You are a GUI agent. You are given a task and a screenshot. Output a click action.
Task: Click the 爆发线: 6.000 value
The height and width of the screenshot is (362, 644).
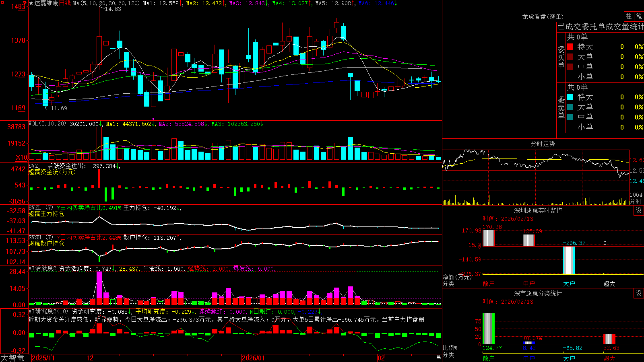pyautogui.click(x=254, y=269)
